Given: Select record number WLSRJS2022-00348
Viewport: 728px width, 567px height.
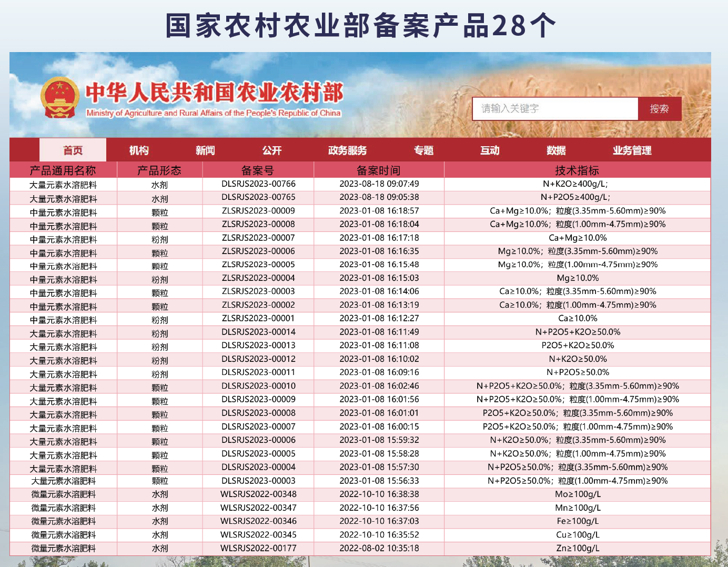Looking at the screenshot, I should (258, 494).
